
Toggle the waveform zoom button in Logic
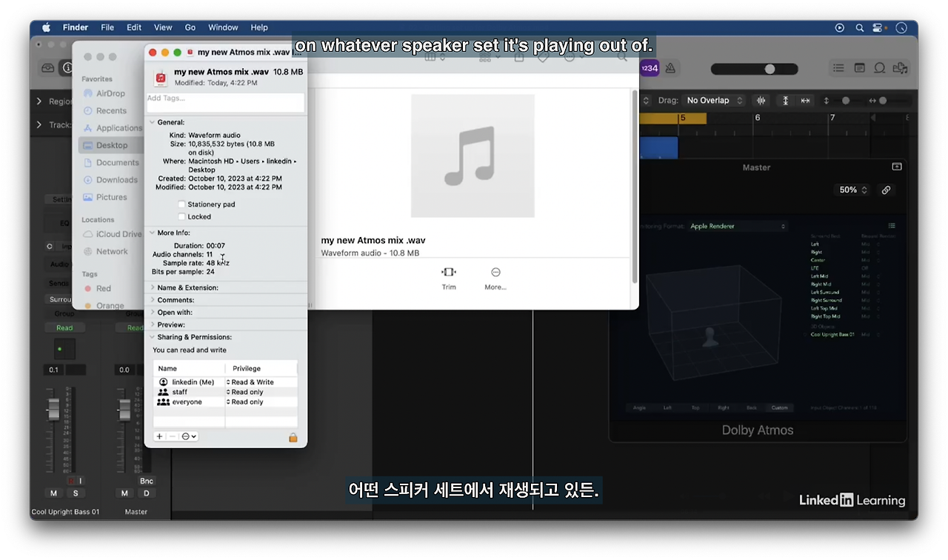pyautogui.click(x=761, y=101)
